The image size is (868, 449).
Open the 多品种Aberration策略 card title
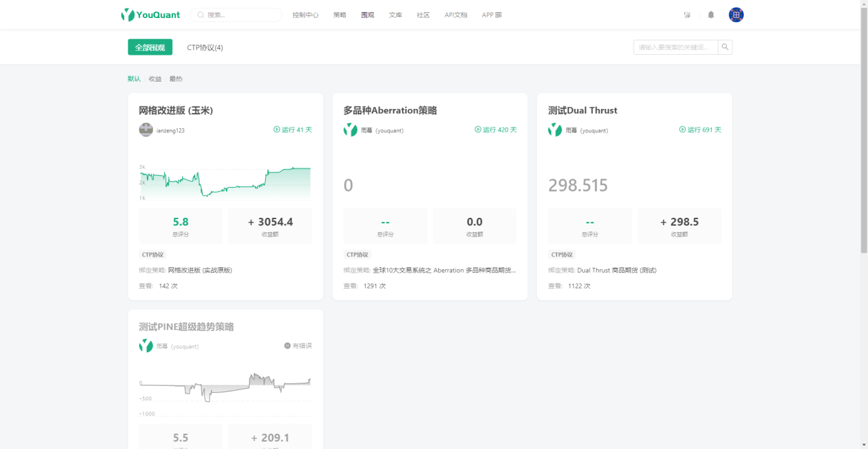tap(390, 110)
